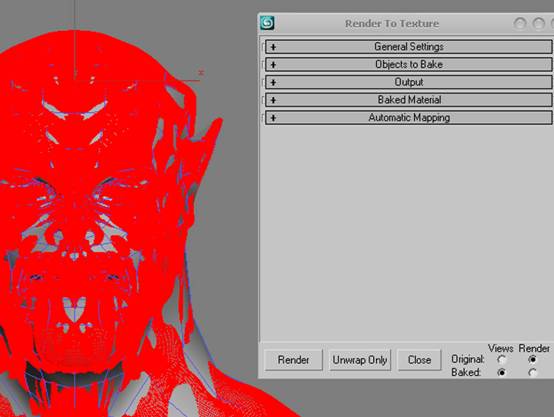
Task: Expand the Baked Material rollout
Action: (408, 100)
